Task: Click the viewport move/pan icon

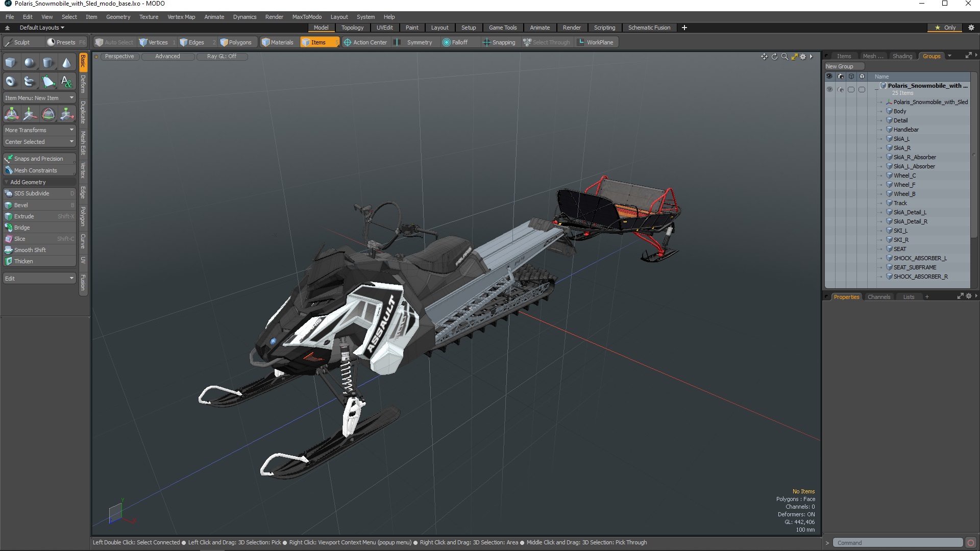Action: point(764,57)
